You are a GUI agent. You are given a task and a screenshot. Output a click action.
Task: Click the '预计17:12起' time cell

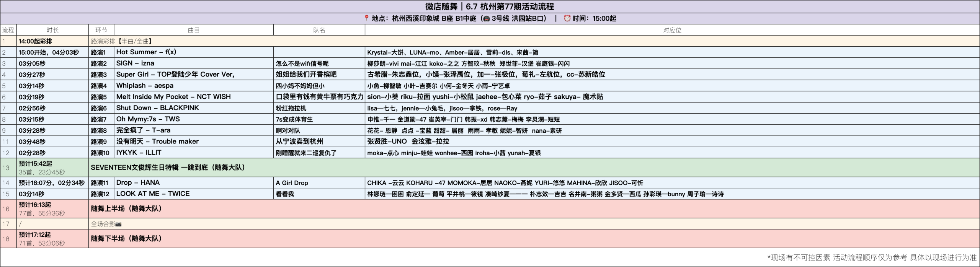tap(52, 239)
